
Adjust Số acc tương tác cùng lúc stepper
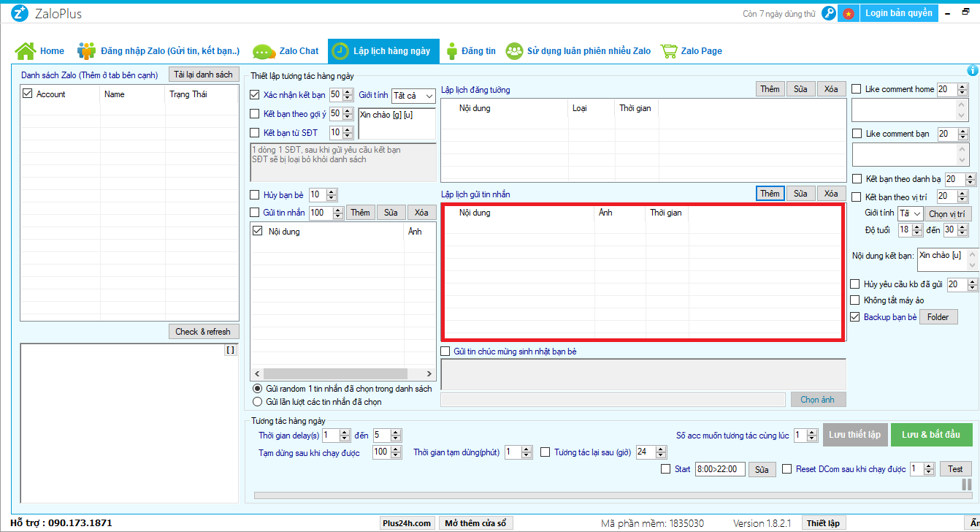[813, 435]
